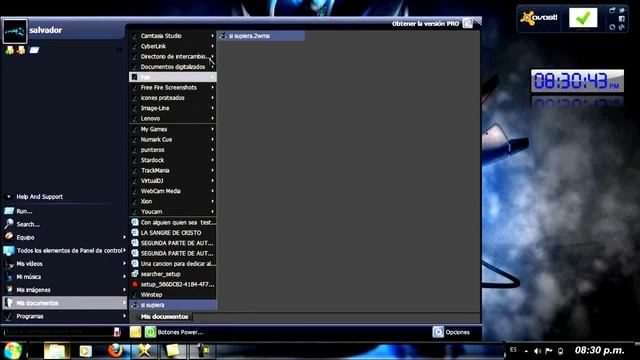
Task: Open LA SANGRE DE CRISTO file
Action: pos(173,233)
